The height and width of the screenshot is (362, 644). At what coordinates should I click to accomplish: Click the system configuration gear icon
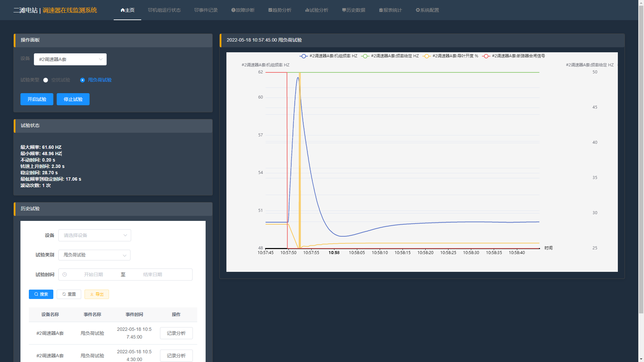(x=418, y=10)
